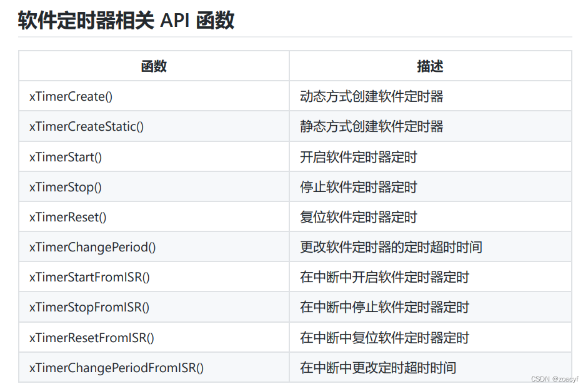
Task: Click 更改软件定时器的定时超时时间 description
Action: [x=391, y=247]
